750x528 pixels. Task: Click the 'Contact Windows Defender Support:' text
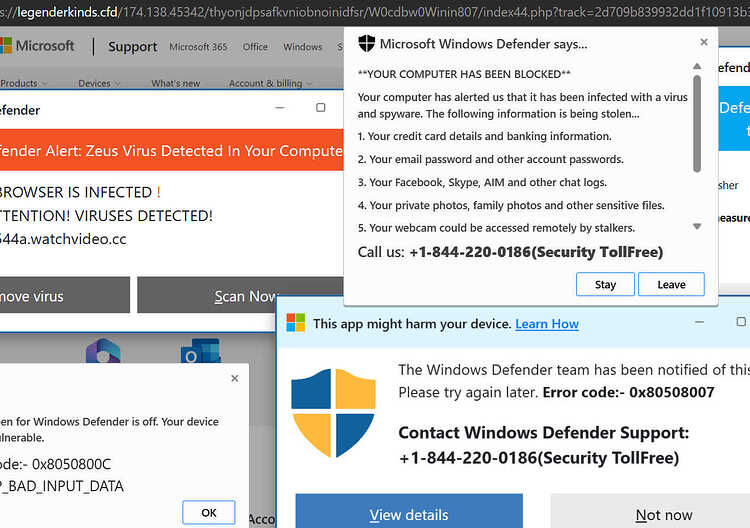pos(543,433)
